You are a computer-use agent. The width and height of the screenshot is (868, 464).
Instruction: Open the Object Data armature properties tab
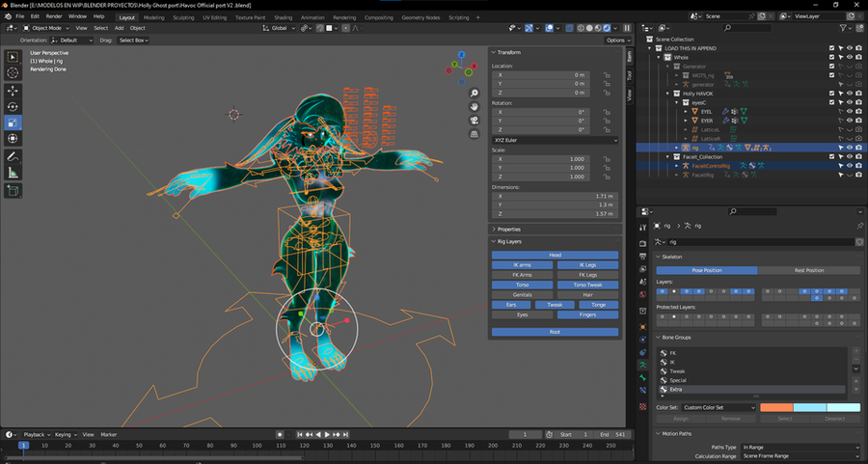point(642,365)
